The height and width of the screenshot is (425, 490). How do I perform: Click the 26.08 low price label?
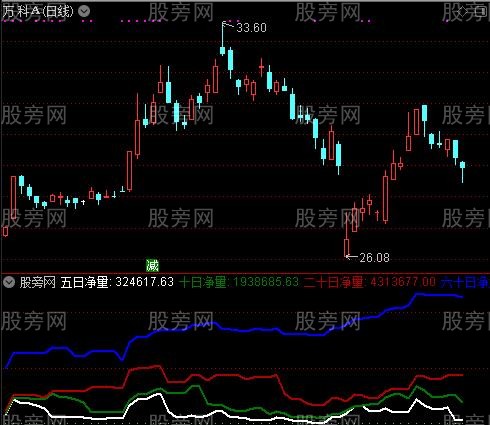click(374, 257)
